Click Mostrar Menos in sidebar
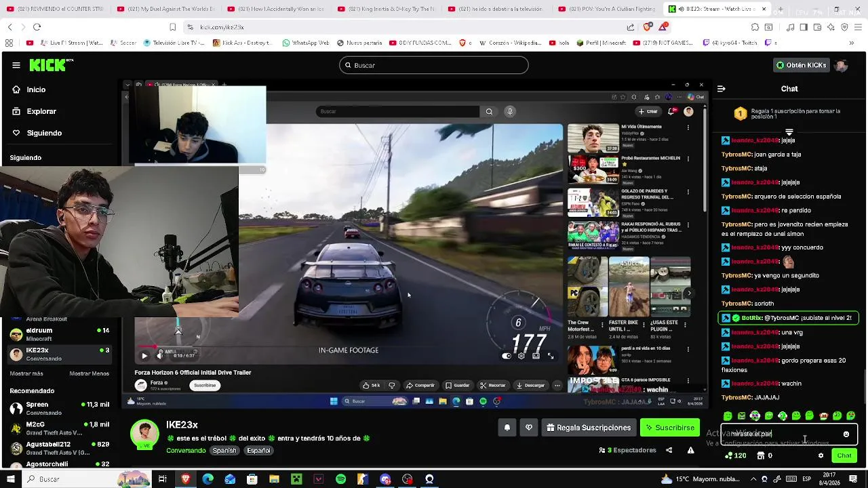 (89, 373)
